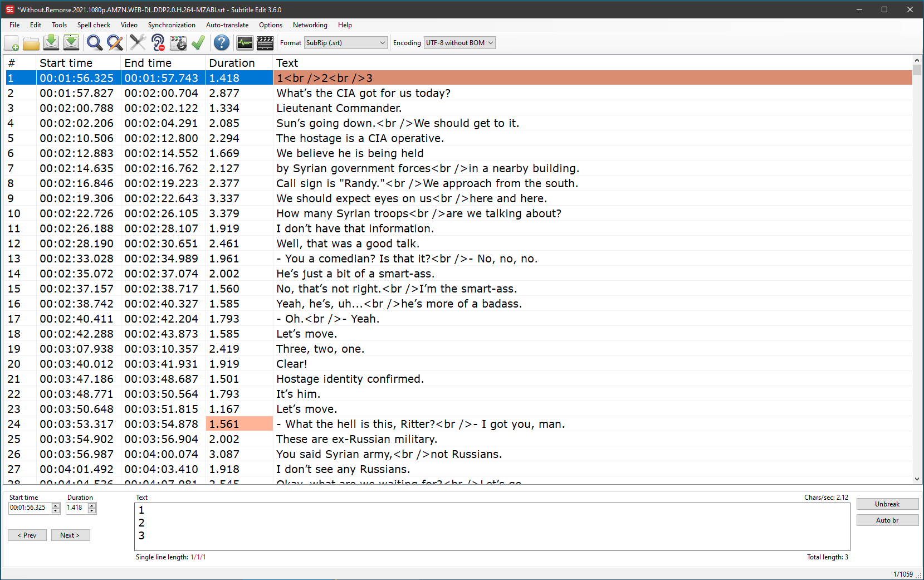Open the Settings dialog

(x=138, y=42)
